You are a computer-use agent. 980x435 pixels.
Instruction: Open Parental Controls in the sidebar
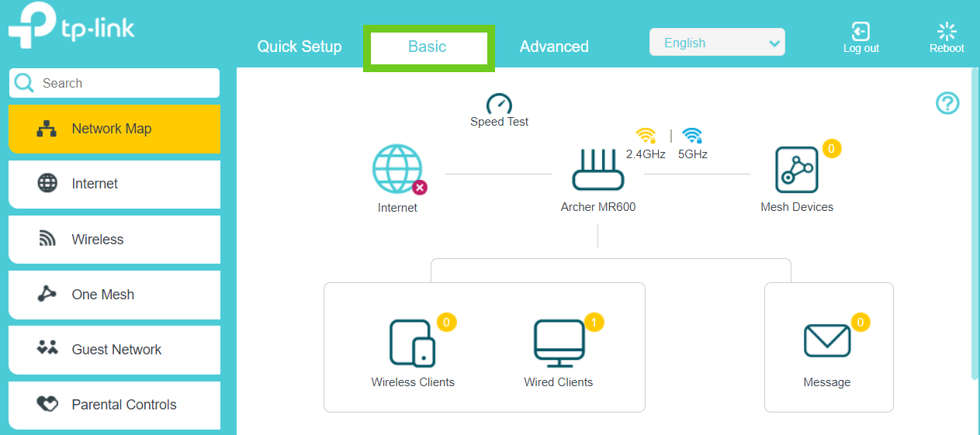click(115, 405)
